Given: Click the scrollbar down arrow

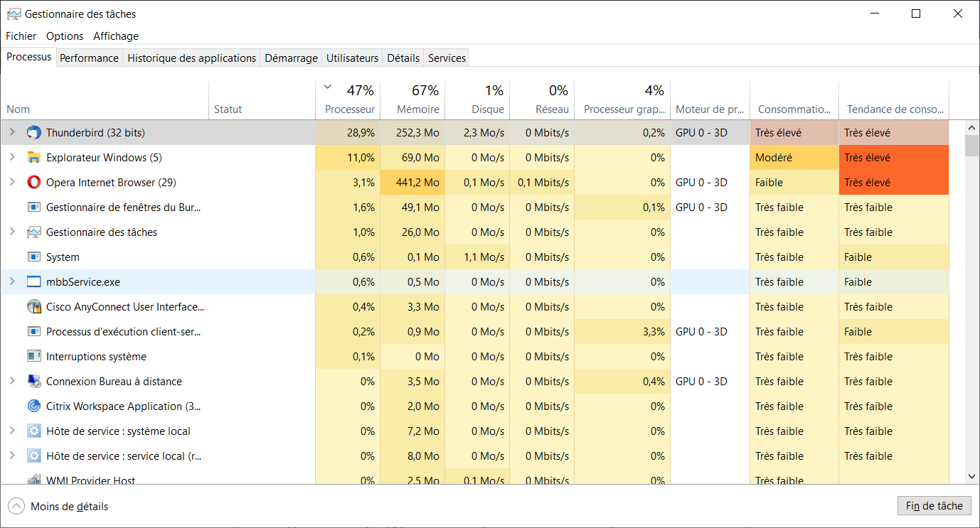Looking at the screenshot, I should 971,477.
